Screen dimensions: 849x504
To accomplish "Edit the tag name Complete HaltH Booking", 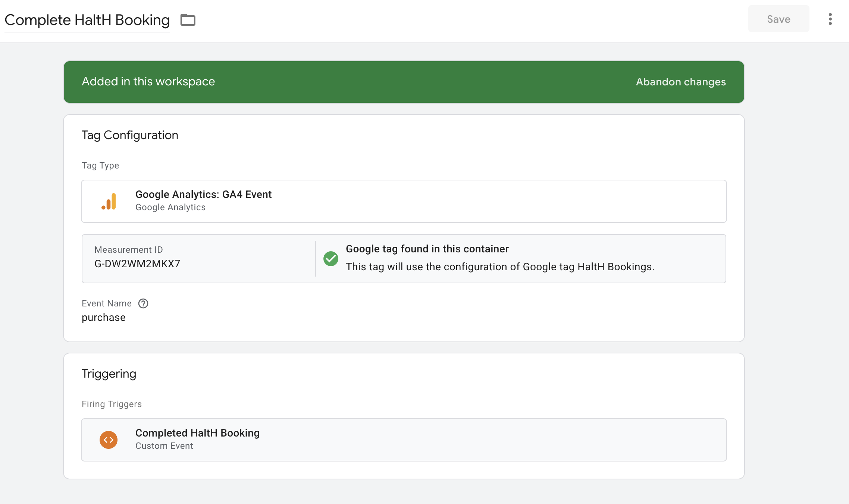I will (x=87, y=20).
